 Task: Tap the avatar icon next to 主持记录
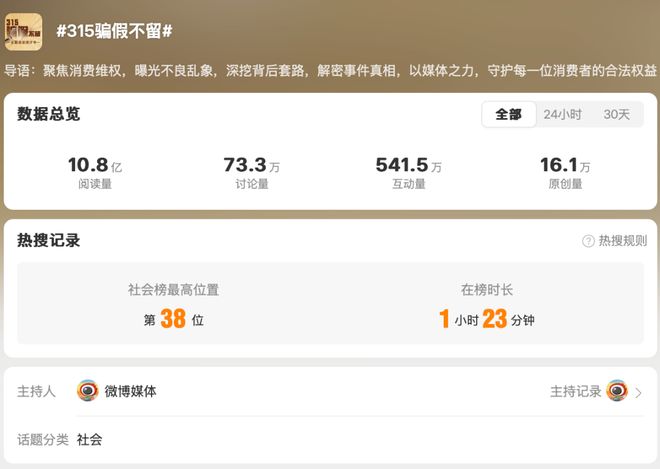[617, 391]
